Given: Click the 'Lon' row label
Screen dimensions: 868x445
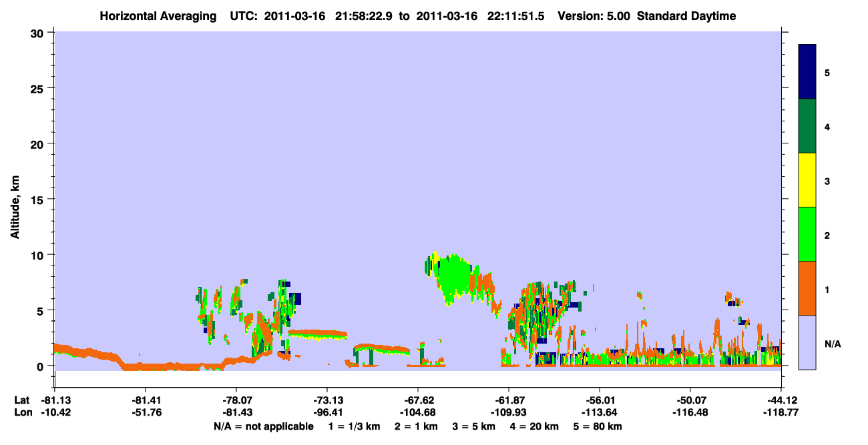Looking at the screenshot, I should pyautogui.click(x=22, y=413).
